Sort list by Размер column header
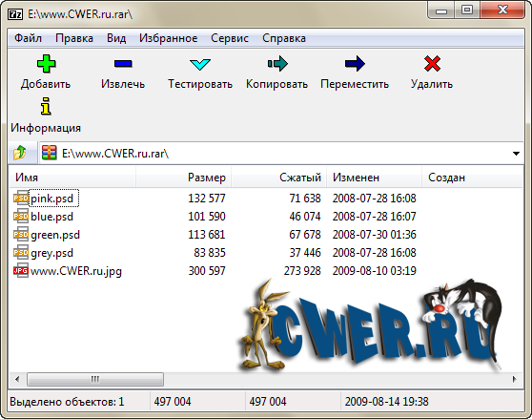The image size is (532, 419). click(x=184, y=178)
